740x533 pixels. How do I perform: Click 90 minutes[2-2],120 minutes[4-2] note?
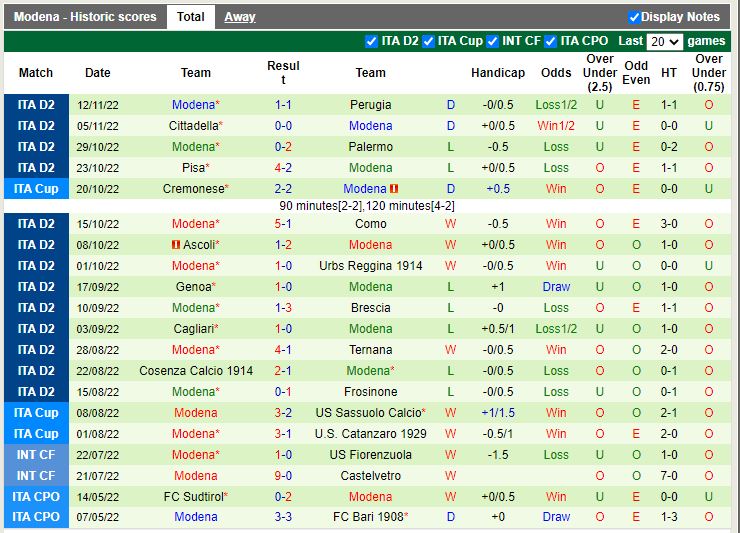(x=367, y=206)
